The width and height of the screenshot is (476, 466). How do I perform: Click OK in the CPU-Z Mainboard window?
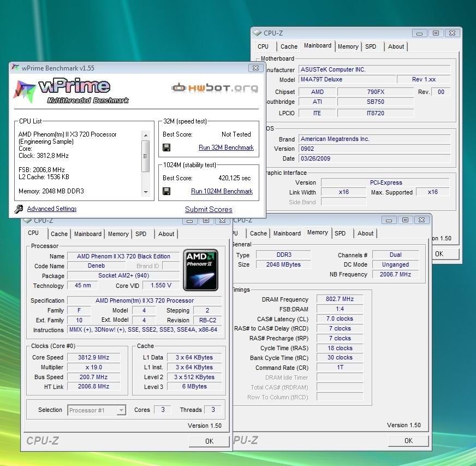point(444,254)
